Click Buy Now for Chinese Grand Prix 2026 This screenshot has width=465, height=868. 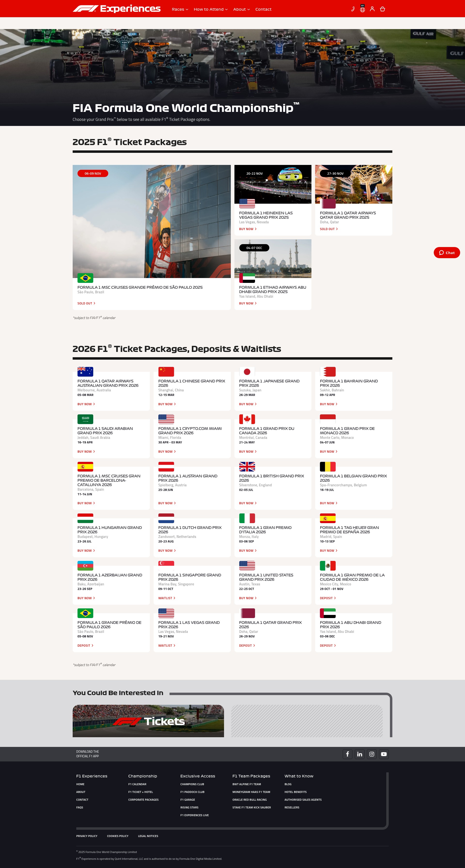(x=167, y=404)
